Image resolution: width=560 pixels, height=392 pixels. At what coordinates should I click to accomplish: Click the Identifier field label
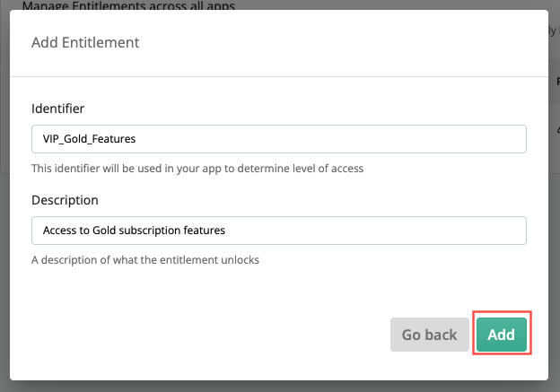pos(57,109)
